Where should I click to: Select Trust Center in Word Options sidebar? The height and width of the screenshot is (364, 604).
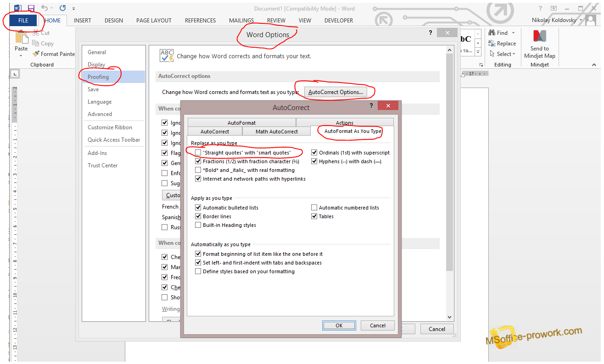pyautogui.click(x=113, y=165)
